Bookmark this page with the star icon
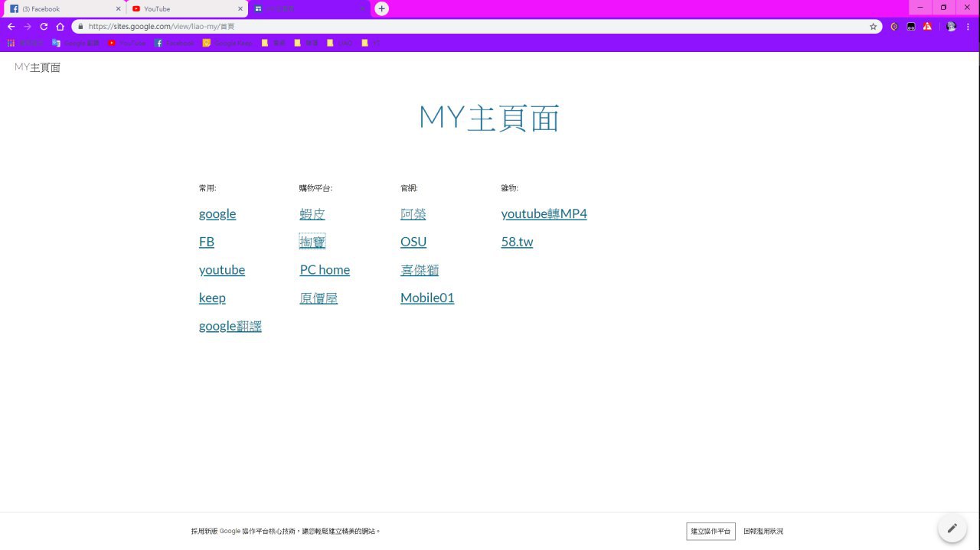This screenshot has width=980, height=550. tap(873, 26)
